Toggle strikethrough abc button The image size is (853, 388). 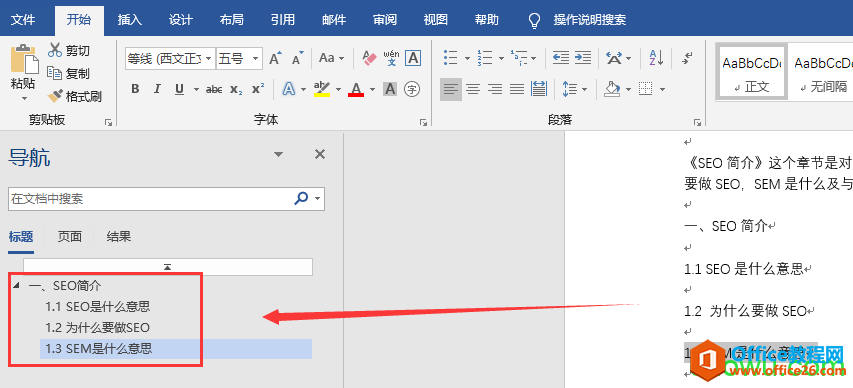[x=214, y=89]
